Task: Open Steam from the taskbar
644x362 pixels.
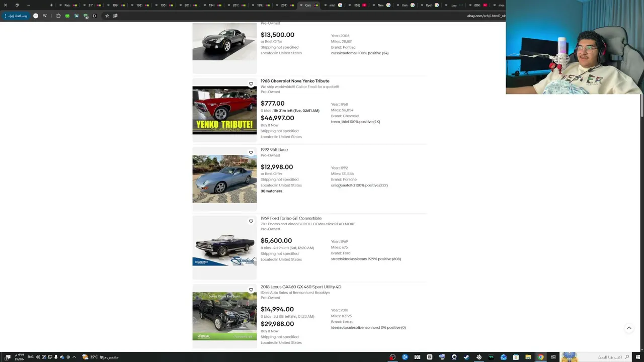Action: 466,357
